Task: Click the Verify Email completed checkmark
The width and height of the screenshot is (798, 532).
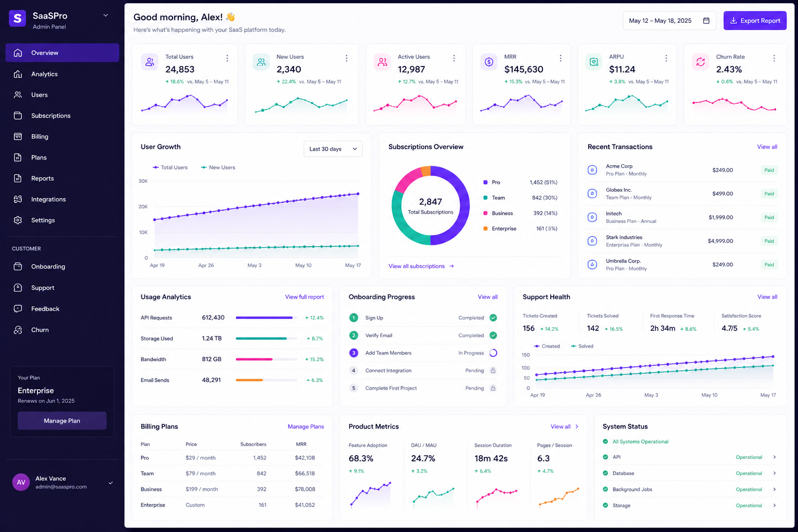Action: click(493, 336)
